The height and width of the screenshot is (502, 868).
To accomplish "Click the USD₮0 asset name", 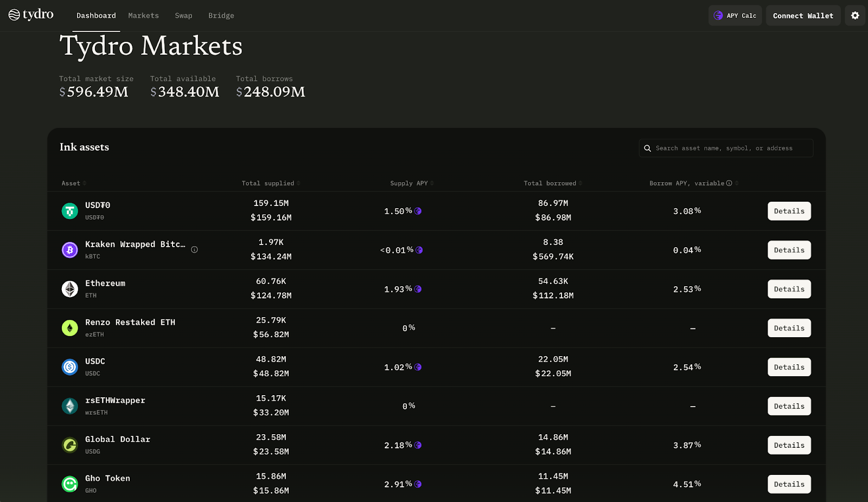I will [98, 205].
